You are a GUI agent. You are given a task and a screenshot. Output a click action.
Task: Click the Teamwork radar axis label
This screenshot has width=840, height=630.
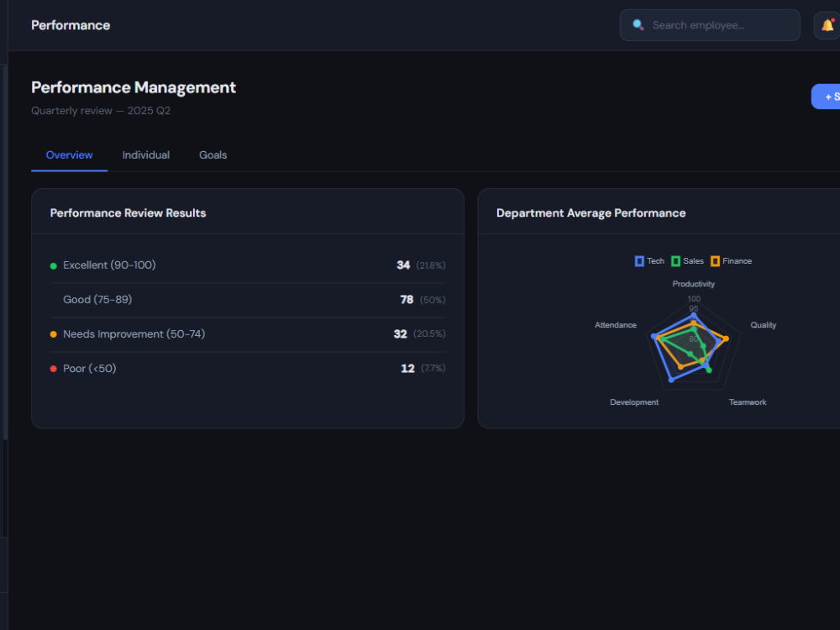748,402
